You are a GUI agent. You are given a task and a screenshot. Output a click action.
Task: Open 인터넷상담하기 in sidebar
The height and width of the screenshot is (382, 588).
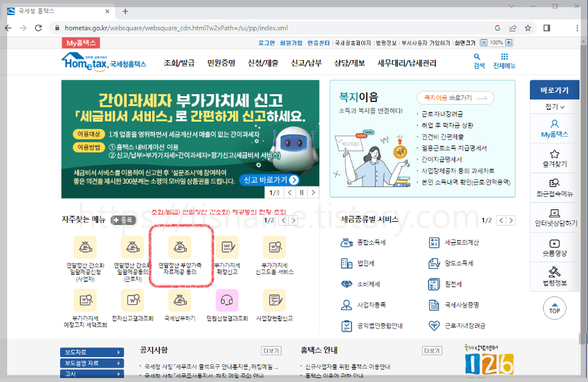pos(555,217)
